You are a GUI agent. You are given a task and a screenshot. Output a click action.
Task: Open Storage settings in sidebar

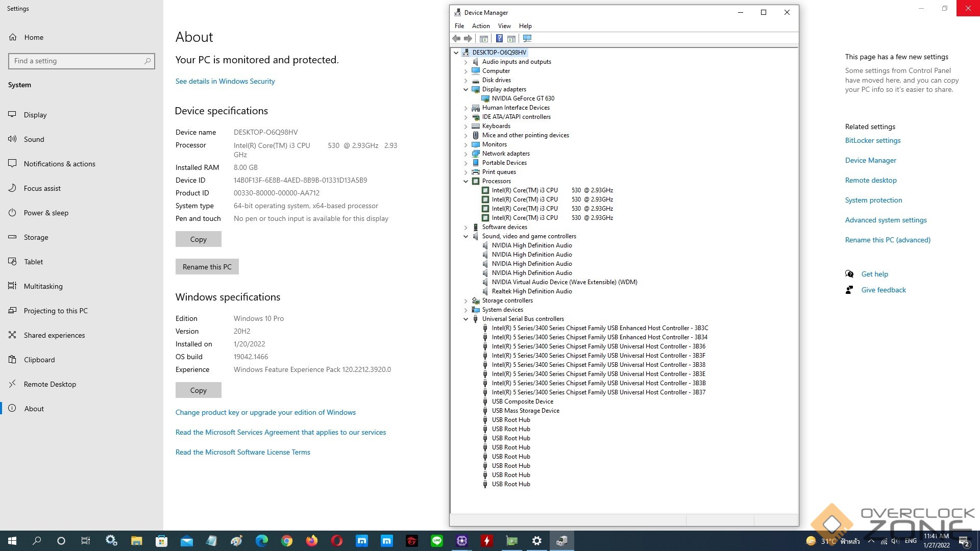point(36,237)
